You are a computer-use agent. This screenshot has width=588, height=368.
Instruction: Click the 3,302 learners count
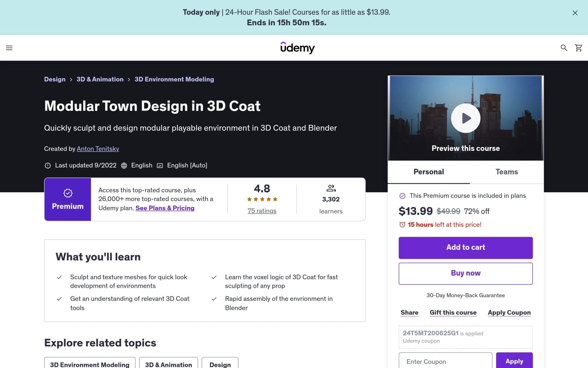331,199
